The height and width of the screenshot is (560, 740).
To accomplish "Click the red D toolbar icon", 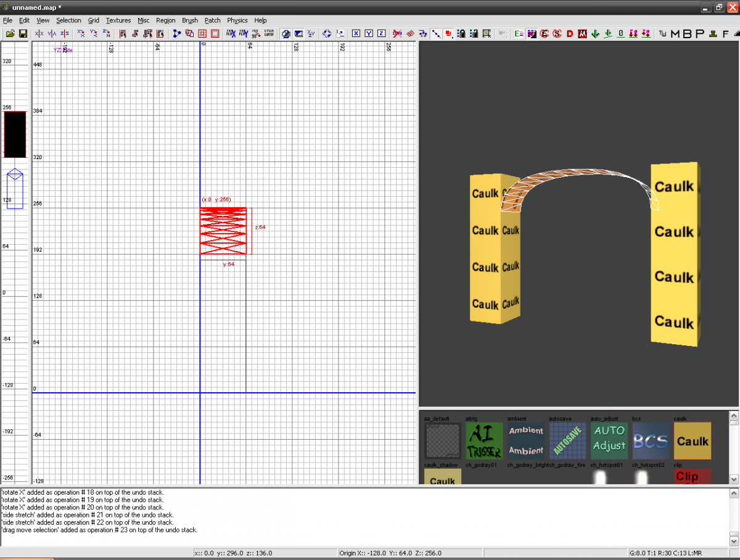I will click(570, 33).
